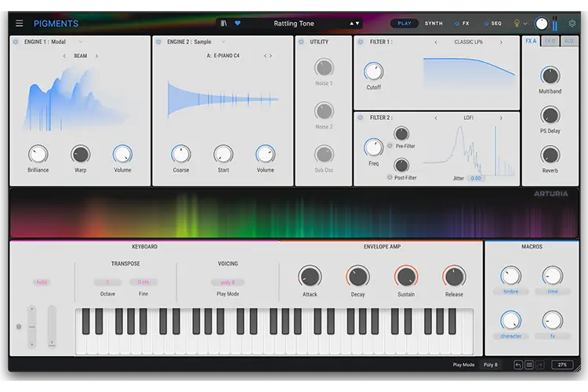Image resolution: width=588 pixels, height=392 pixels.
Task: Click the lightbulb sound design tips icon
Action: point(517,24)
